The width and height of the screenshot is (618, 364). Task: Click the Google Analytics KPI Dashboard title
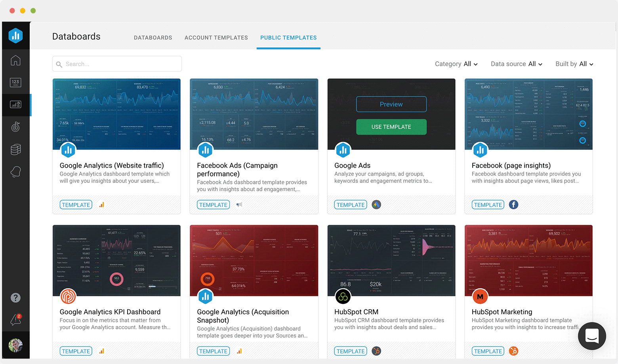tap(110, 312)
